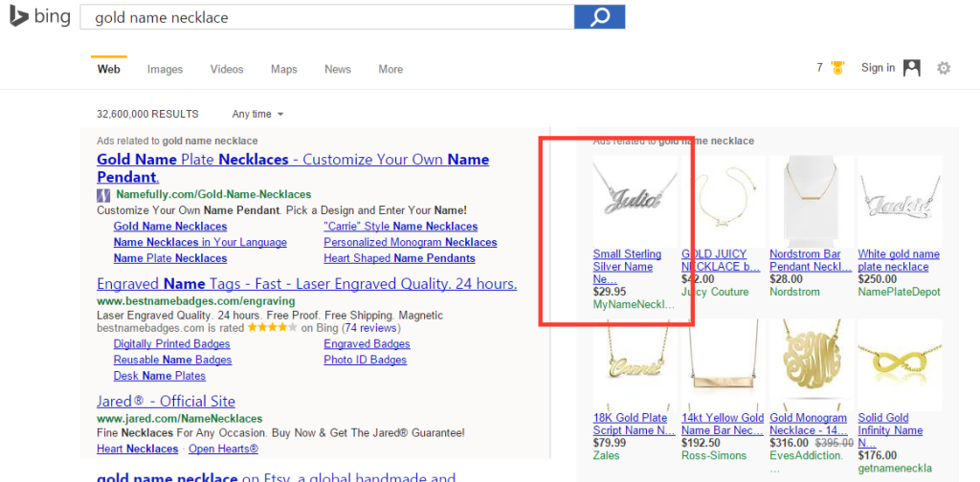Screen dimensions: 980x482
Task: Click the Heart Necklaces link
Action: pyautogui.click(x=138, y=449)
